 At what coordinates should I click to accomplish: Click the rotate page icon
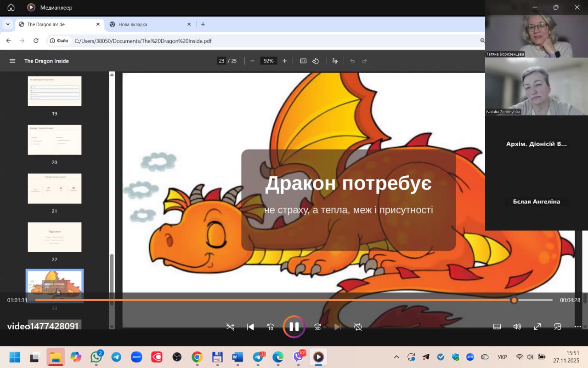(x=316, y=60)
